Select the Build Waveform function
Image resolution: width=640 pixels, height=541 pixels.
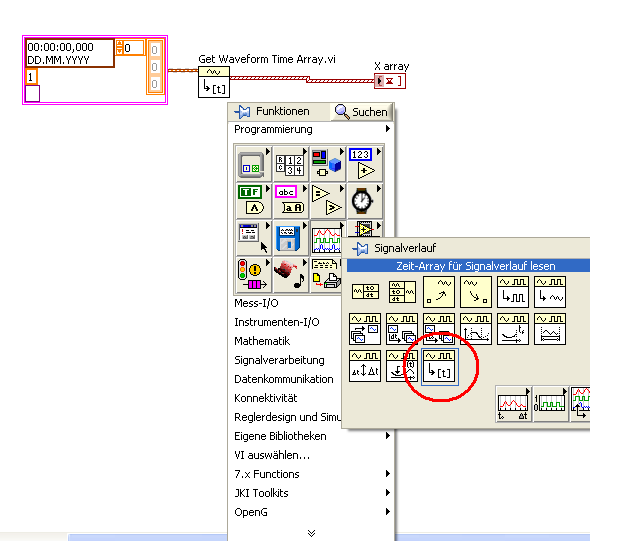pyautogui.click(x=402, y=292)
